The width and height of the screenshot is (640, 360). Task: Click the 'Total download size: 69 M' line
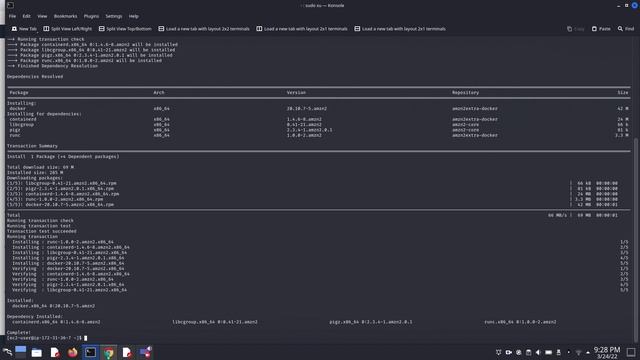40,167
